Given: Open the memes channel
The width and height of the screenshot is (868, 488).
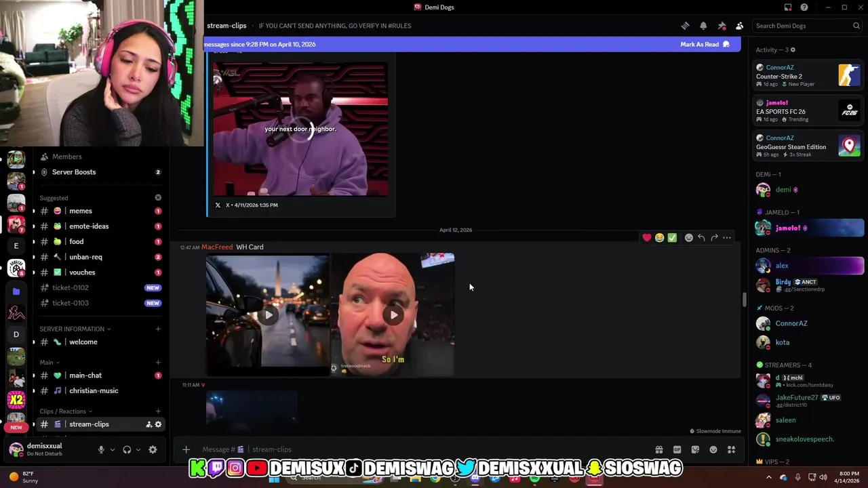Looking at the screenshot, I should (100, 211).
